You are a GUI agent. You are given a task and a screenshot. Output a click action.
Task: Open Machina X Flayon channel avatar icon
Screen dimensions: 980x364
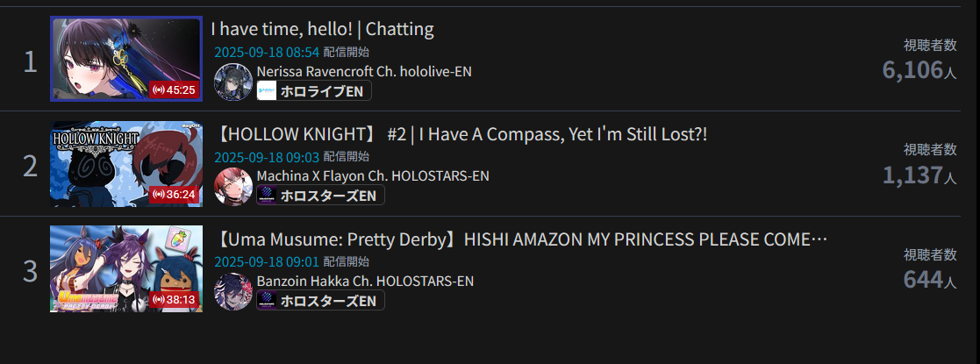point(233,186)
